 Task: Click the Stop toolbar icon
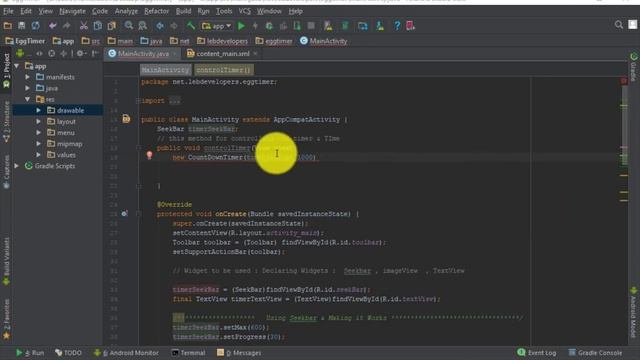[311, 26]
